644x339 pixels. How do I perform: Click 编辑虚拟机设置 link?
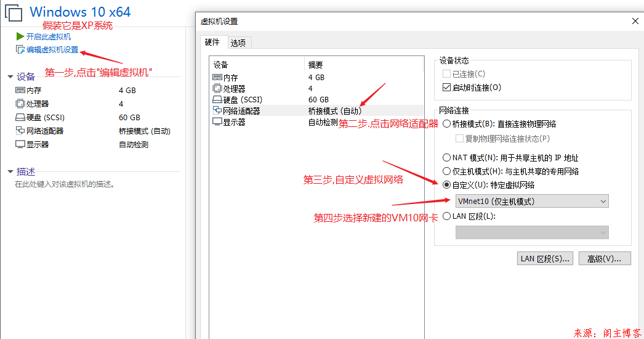[x=52, y=50]
